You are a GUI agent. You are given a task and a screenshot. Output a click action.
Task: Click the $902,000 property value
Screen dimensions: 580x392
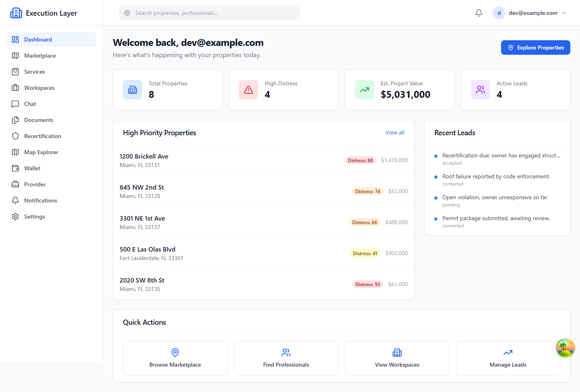tap(396, 253)
